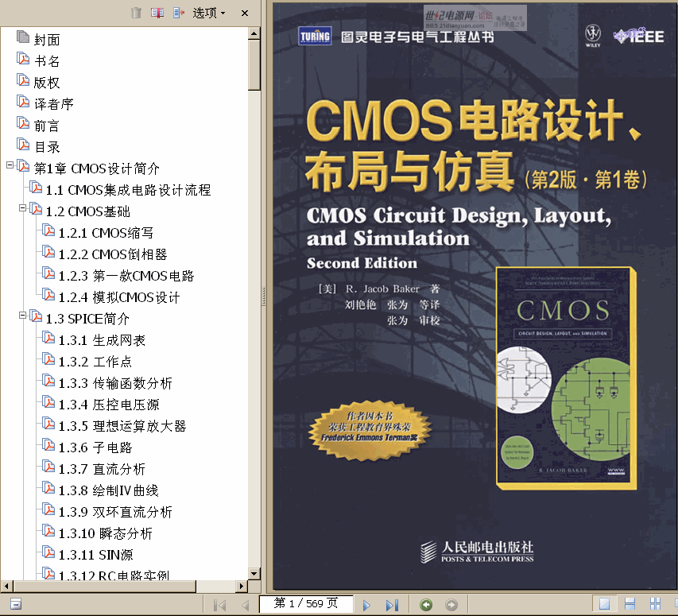The image size is (678, 616).
Task: Collapse the 1.2 CMOS基础 branch
Action: coord(22,208)
